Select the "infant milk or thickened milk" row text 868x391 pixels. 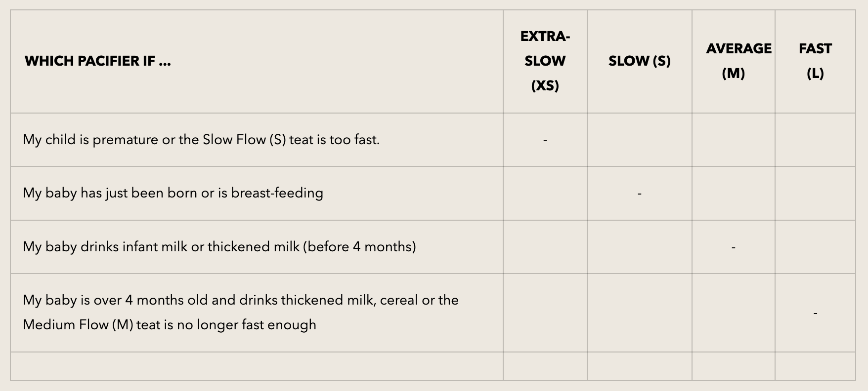pos(219,246)
